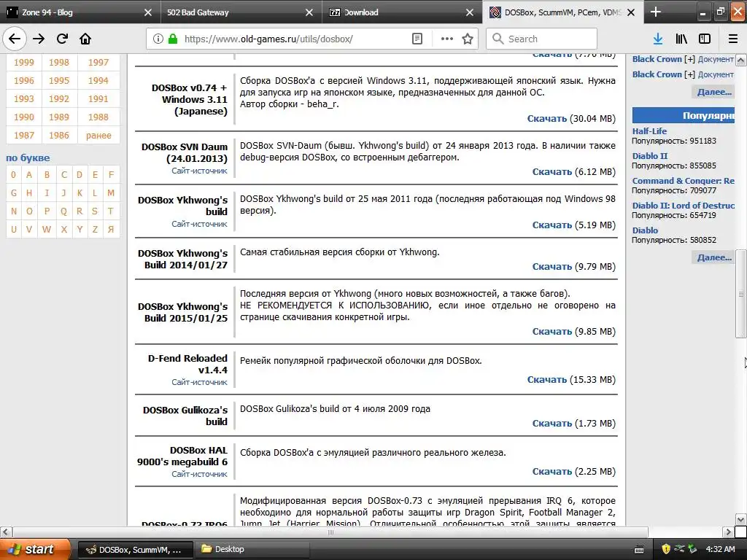Image resolution: width=747 pixels, height=560 pixels.
Task: Go back to the previous page
Action: 15,39
